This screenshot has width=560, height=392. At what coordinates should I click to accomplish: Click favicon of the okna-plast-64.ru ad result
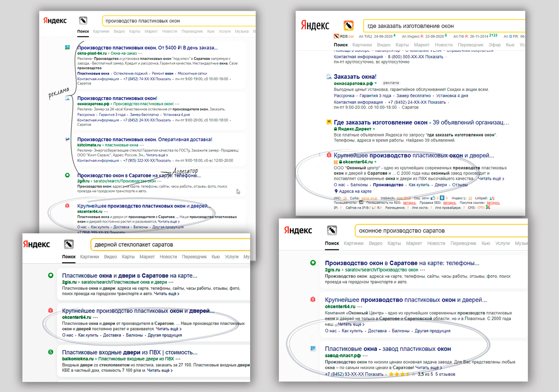(x=67, y=47)
